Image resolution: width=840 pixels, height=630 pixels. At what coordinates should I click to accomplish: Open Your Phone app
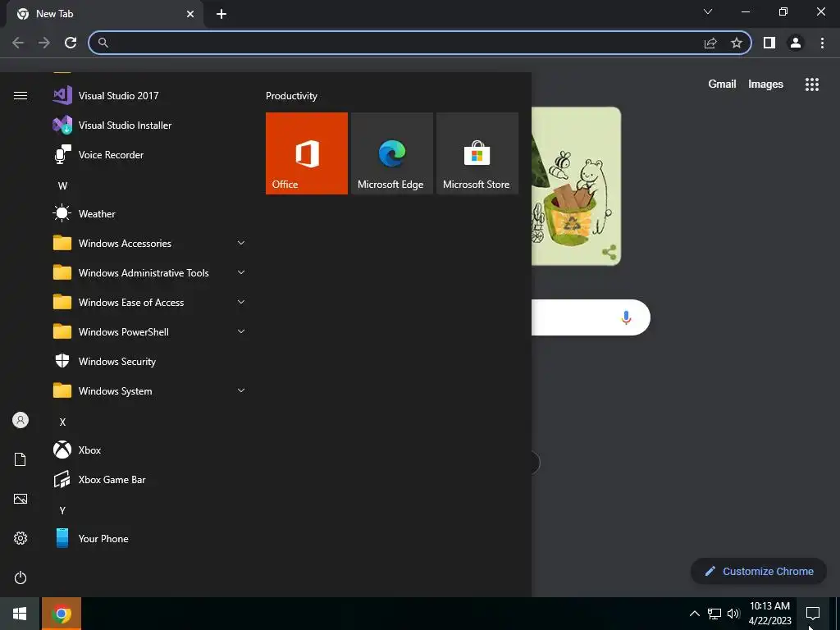pos(149,538)
